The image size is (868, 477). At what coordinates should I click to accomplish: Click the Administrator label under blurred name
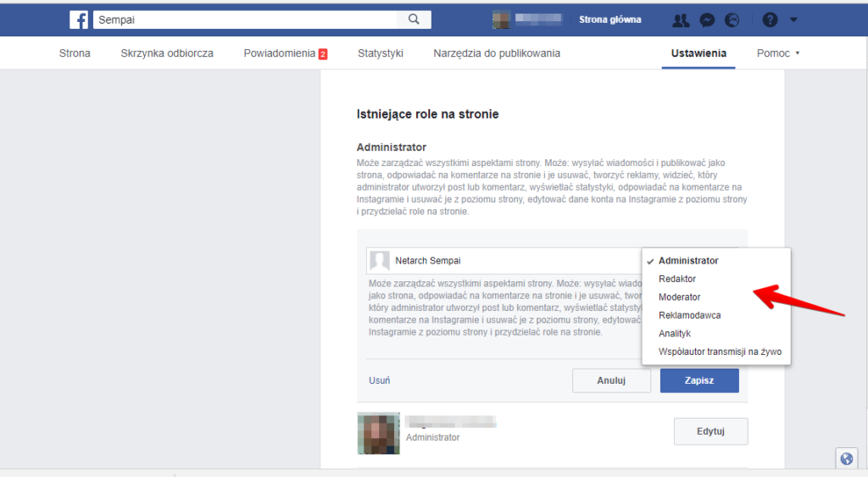pos(432,437)
